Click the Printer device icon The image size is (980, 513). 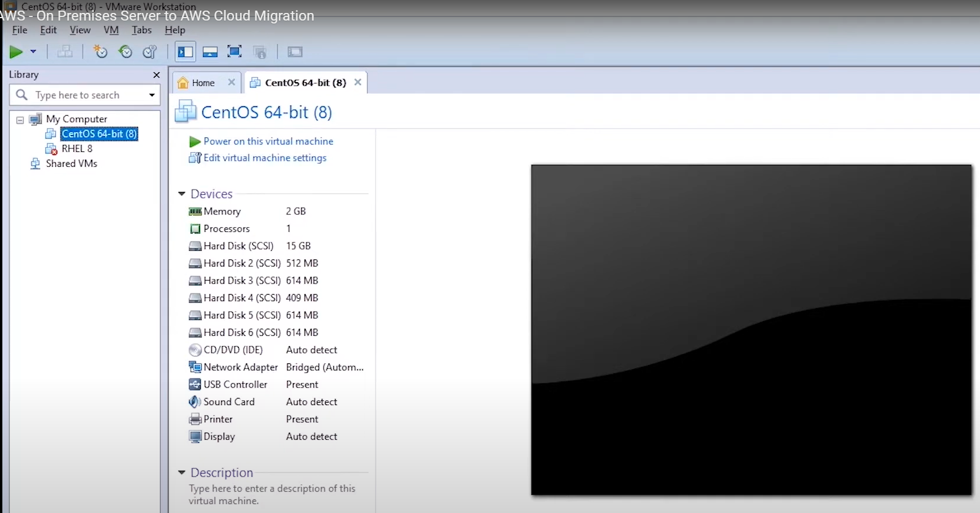click(195, 419)
